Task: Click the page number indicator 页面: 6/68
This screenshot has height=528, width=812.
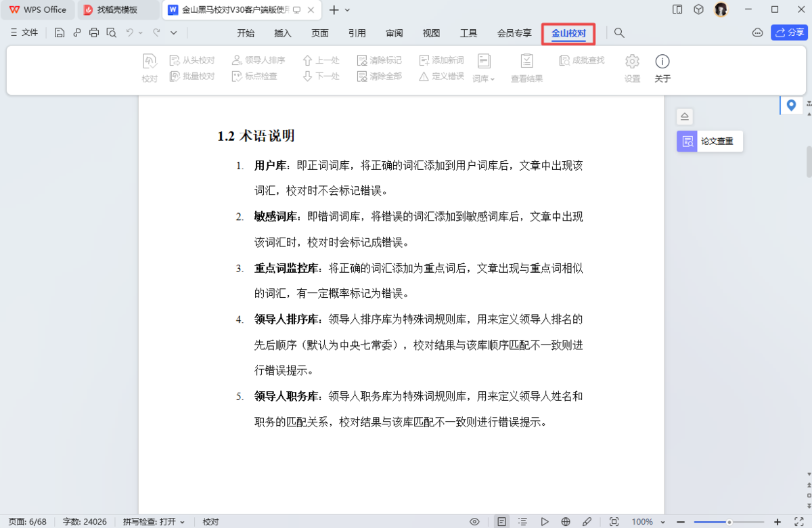Action: (26, 521)
